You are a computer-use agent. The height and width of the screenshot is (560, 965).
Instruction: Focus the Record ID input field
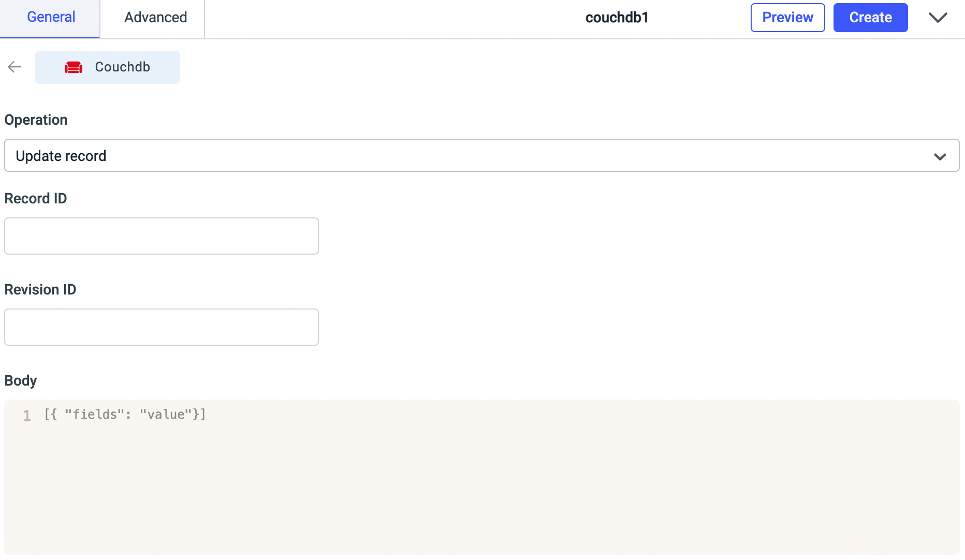162,236
